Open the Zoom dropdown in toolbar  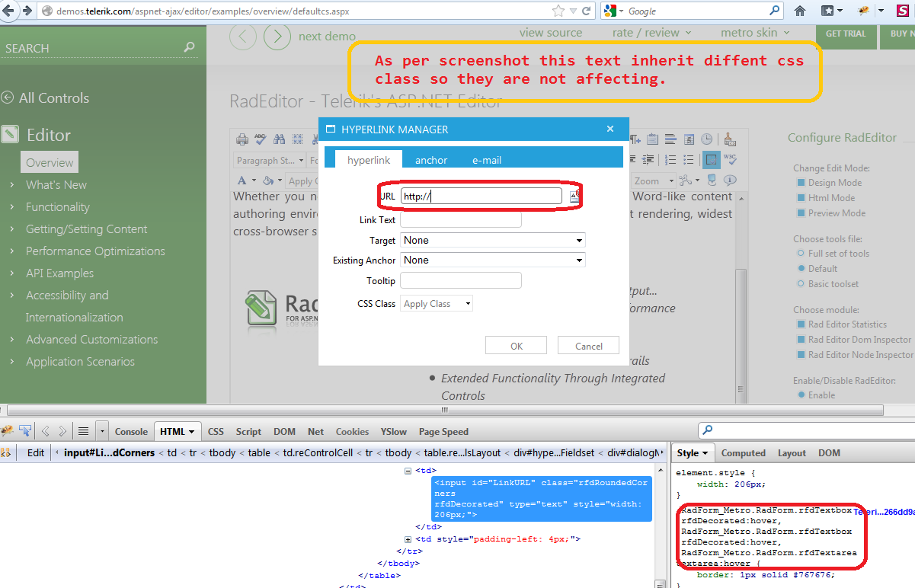pyautogui.click(x=653, y=181)
